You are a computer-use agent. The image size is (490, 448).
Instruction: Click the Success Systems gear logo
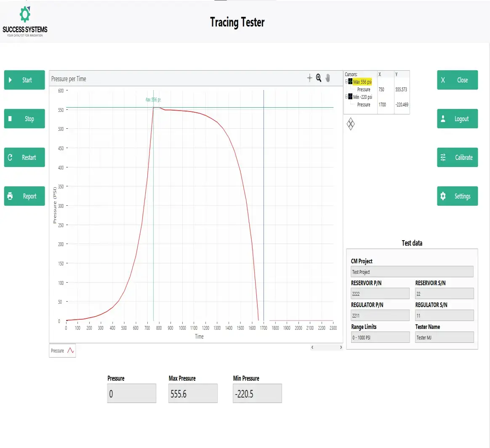click(x=25, y=15)
